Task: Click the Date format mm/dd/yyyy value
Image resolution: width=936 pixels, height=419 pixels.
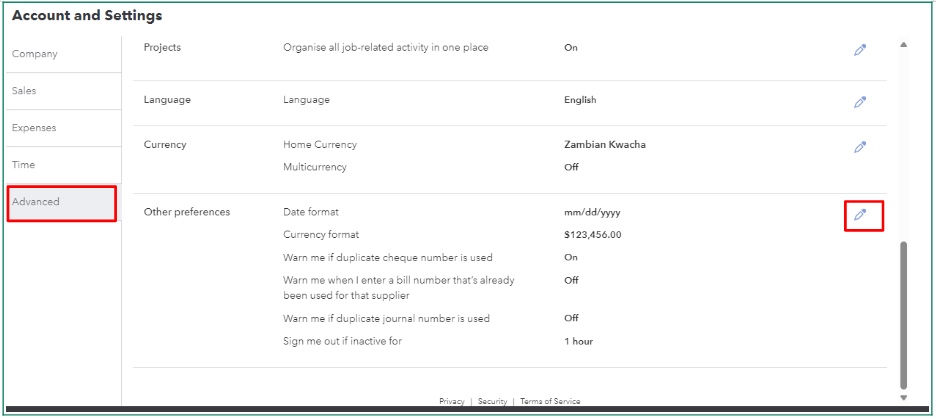Action: (x=595, y=213)
